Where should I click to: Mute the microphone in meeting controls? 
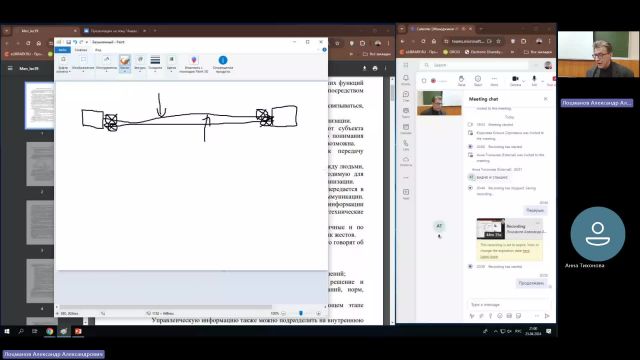click(534, 80)
